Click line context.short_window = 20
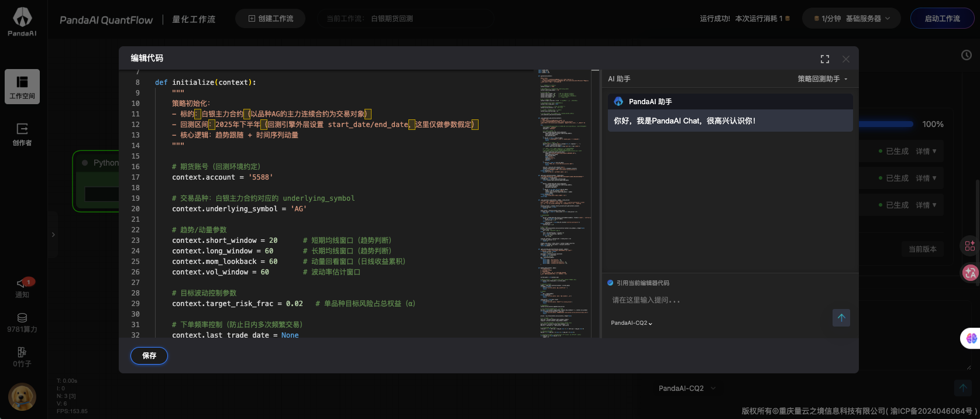 tap(225, 241)
